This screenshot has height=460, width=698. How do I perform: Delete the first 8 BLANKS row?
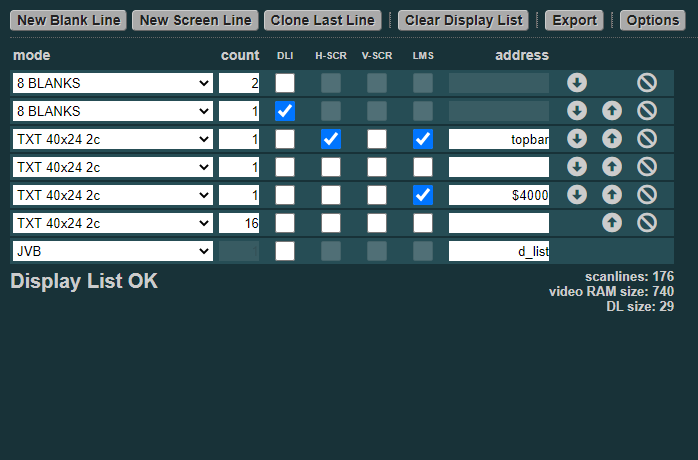point(647,83)
